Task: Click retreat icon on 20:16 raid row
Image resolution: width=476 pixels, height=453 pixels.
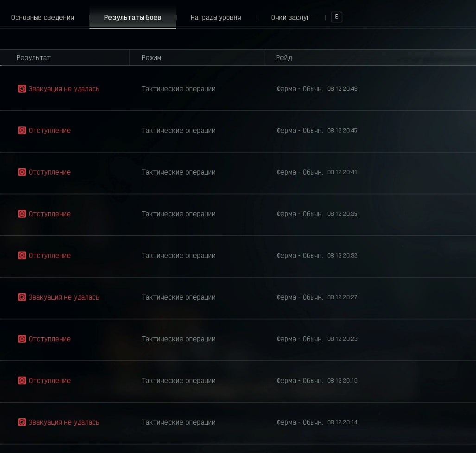Action: [22, 381]
